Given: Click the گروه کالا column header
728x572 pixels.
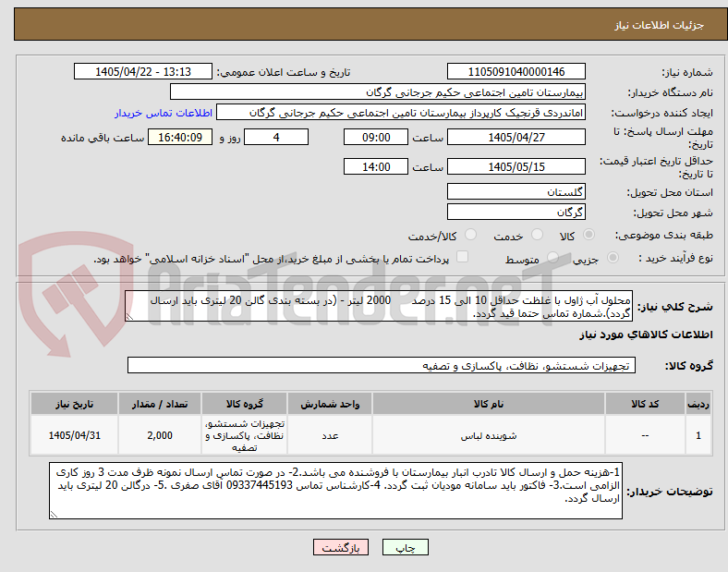Looking at the screenshot, I should point(245,404).
